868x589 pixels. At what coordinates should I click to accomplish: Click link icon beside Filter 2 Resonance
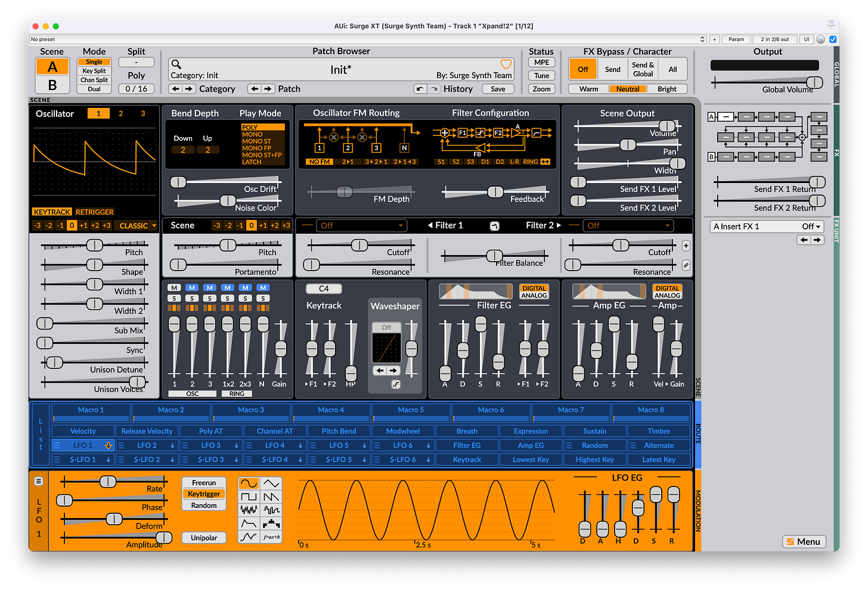[686, 265]
